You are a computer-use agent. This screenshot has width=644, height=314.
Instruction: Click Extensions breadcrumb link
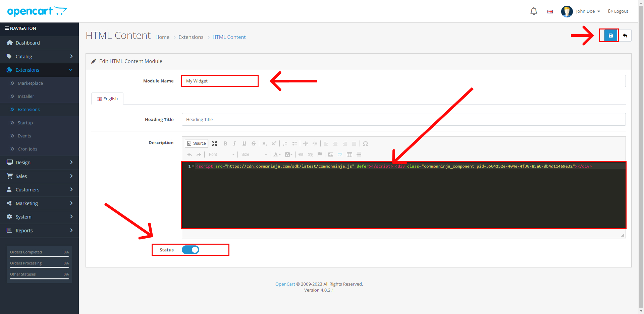191,37
